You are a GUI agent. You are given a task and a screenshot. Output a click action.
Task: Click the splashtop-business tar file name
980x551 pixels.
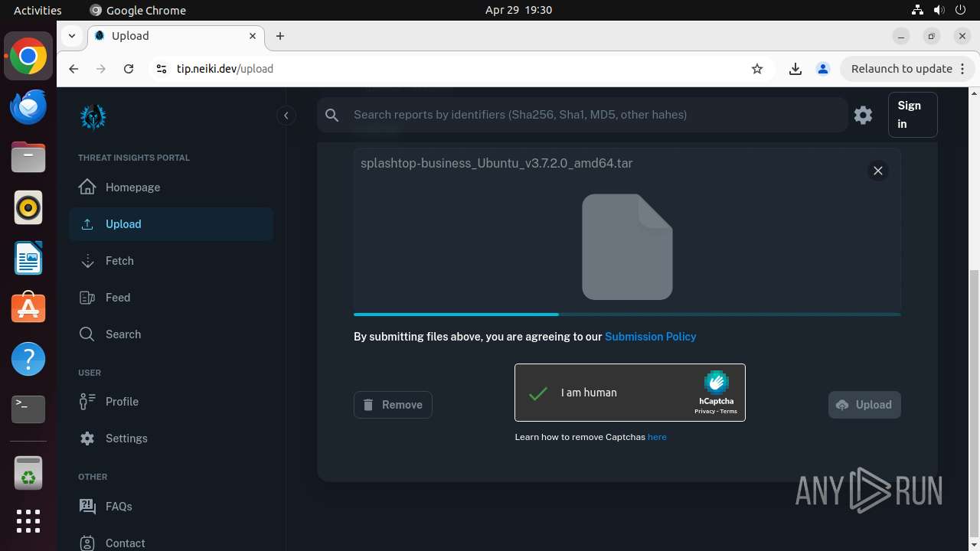coord(496,163)
